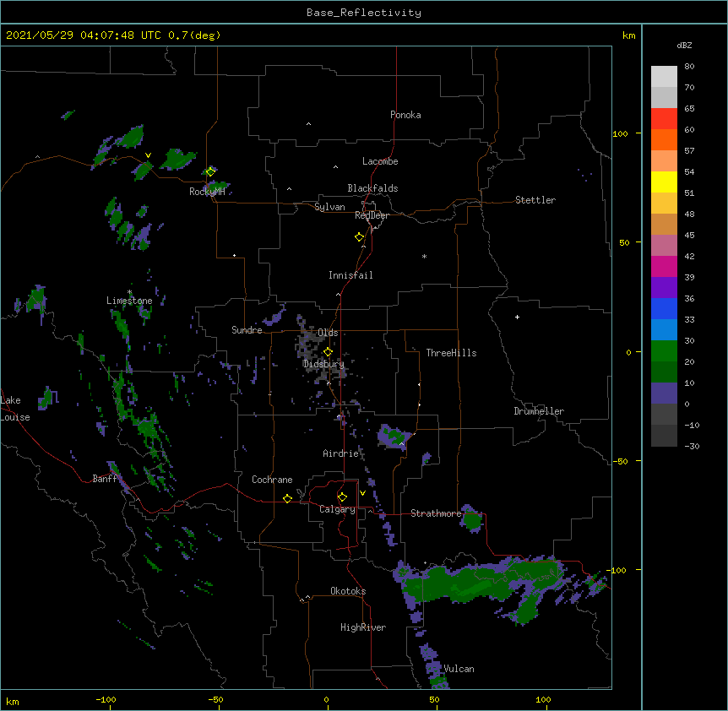Click the Lake Louise label

pyautogui.click(x=15, y=409)
